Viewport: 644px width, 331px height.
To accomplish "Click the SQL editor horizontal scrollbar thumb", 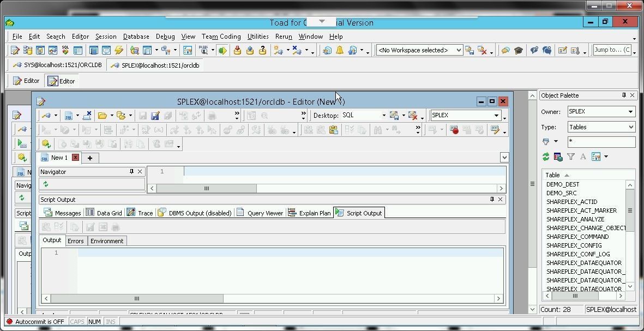I will [x=207, y=189].
